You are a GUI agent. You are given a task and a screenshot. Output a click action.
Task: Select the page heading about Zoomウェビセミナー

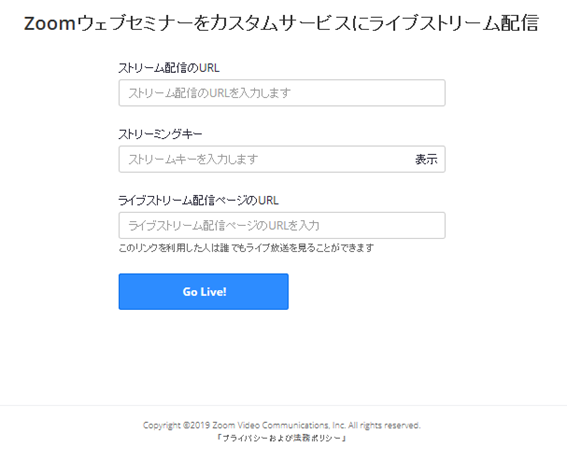pos(281,23)
